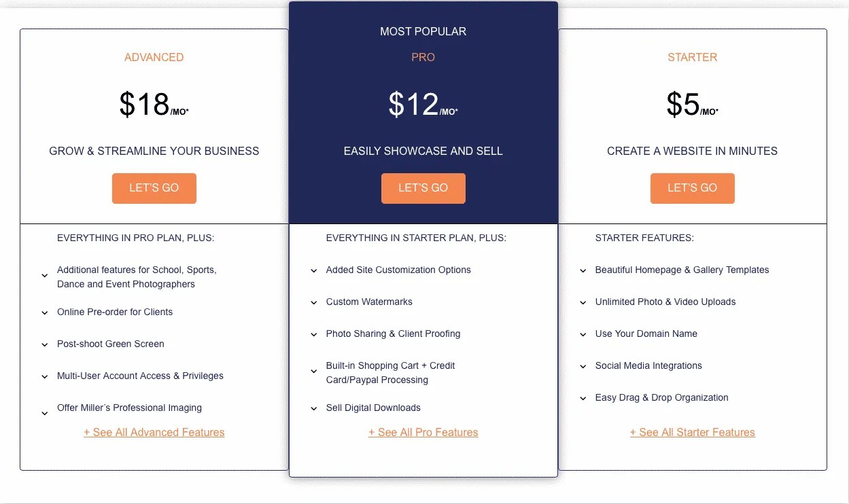
Task: Open the See All Pro Features link
Action: 423,432
